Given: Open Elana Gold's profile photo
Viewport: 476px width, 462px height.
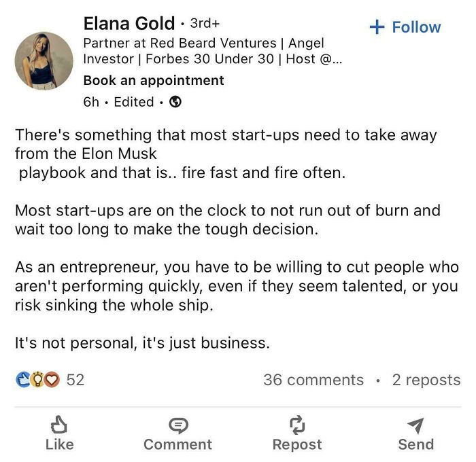Looking at the screenshot, I should (x=44, y=61).
